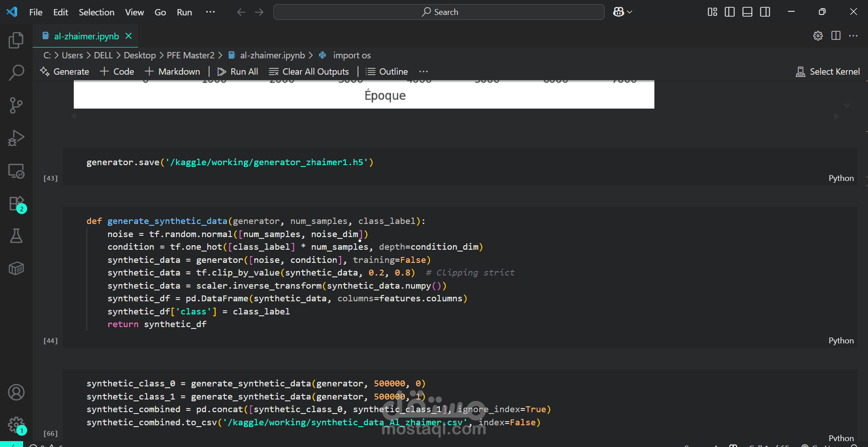Open Copilot chat dropdown arrow
The image size is (868, 447).
630,12
